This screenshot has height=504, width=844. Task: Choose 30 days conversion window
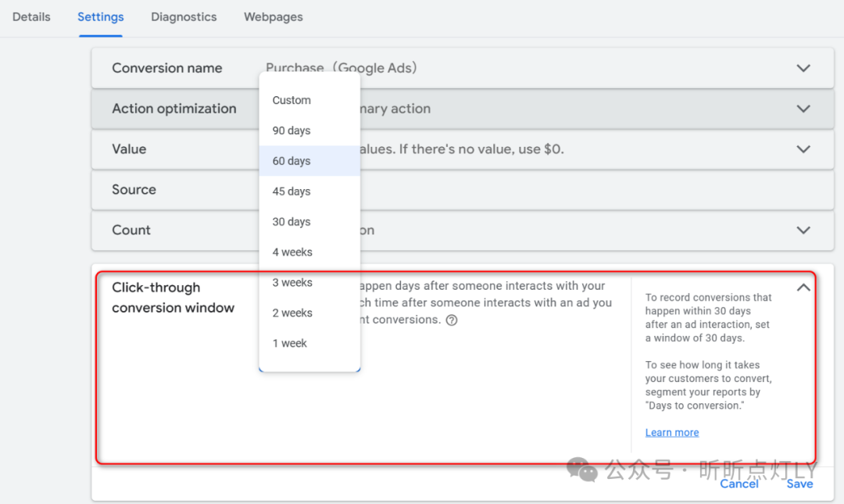[291, 222]
